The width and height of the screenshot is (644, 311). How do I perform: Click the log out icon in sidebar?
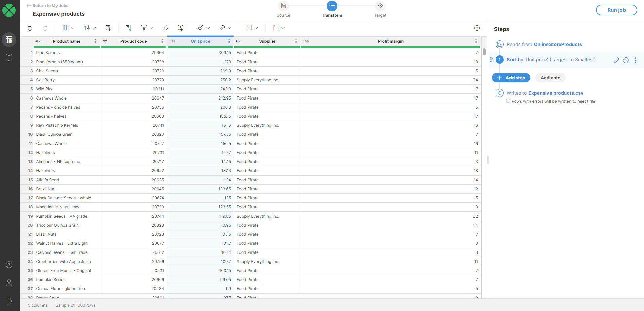click(x=9, y=301)
